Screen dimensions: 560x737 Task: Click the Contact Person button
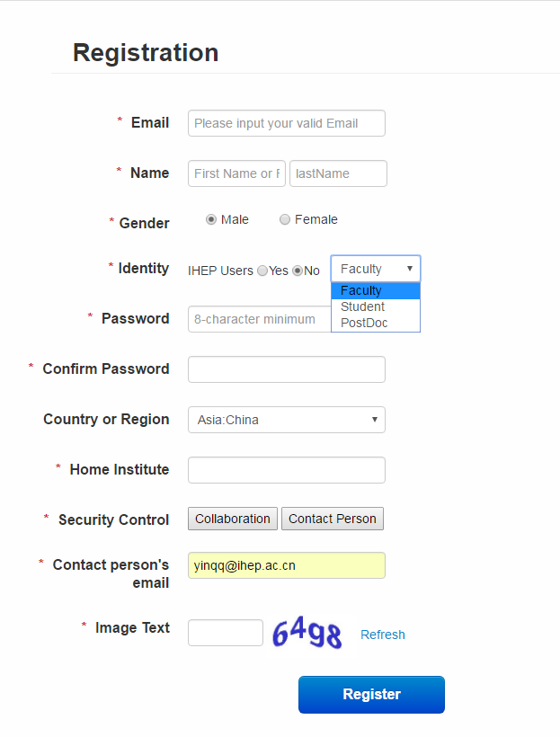point(333,519)
